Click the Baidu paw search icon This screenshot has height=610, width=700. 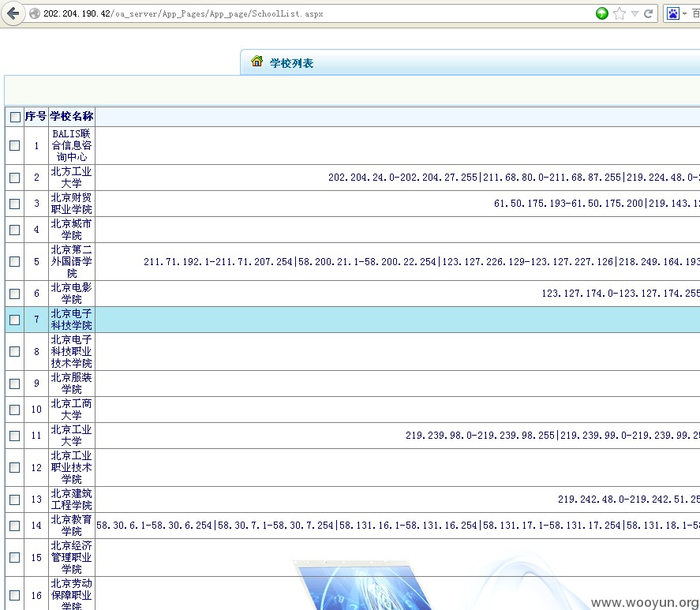672,14
